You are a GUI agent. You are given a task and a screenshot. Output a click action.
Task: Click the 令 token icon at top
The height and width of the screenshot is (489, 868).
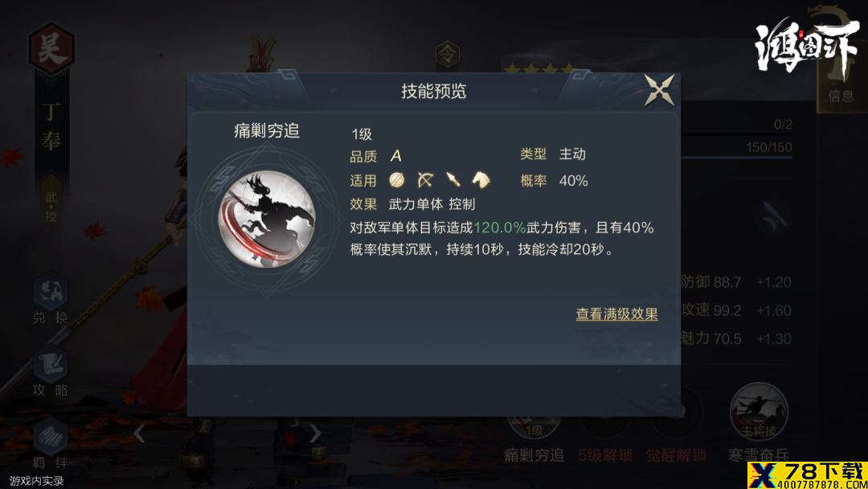448,54
